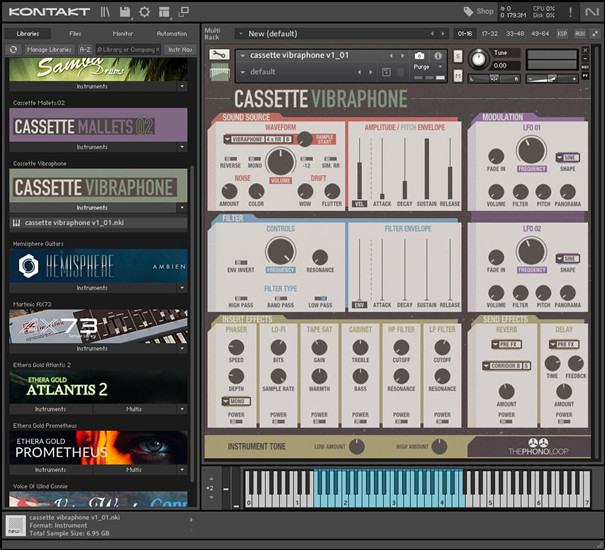This screenshot has width=605, height=550.
Task: Toggle the Tape Sat POWER switch
Action: click(x=320, y=420)
